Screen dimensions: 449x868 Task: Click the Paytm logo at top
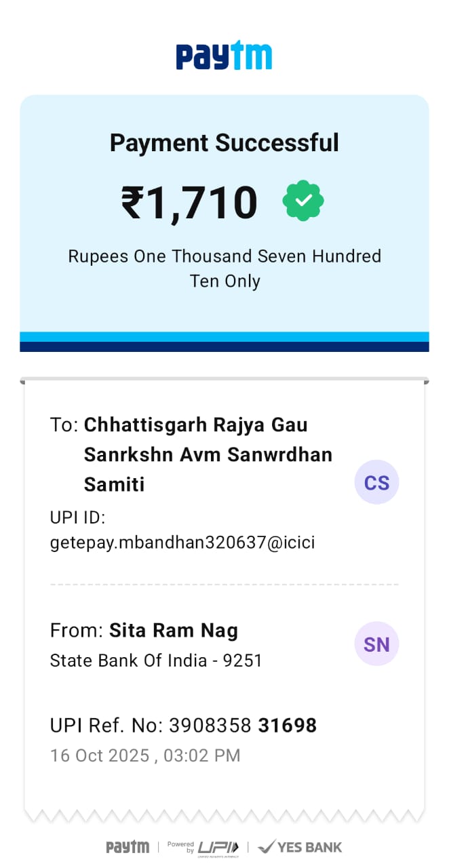pyautogui.click(x=224, y=56)
